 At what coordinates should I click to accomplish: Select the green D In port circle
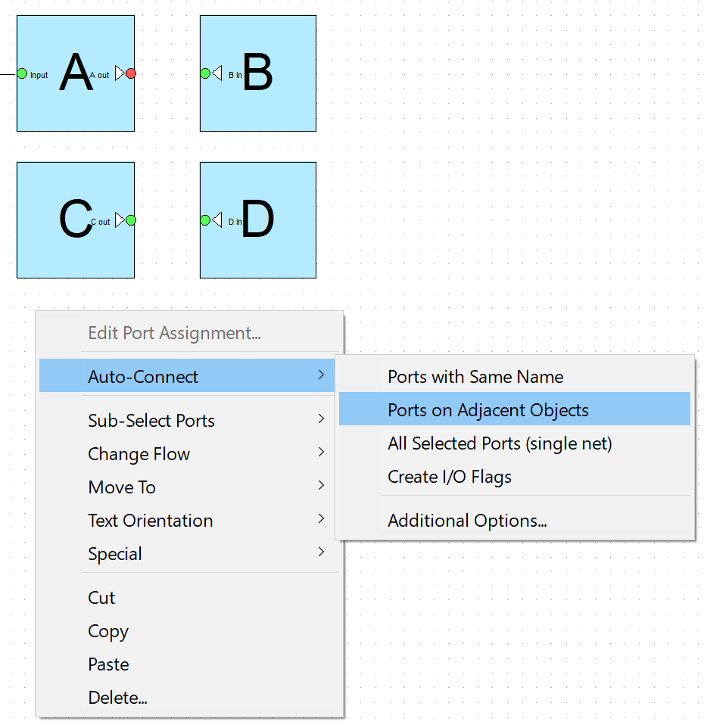(205, 220)
